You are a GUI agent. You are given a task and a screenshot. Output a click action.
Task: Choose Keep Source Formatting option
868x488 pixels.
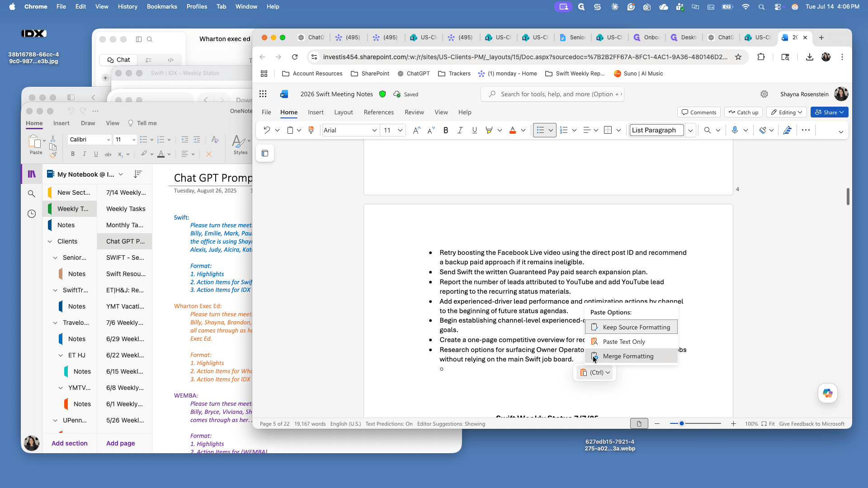[x=631, y=327]
